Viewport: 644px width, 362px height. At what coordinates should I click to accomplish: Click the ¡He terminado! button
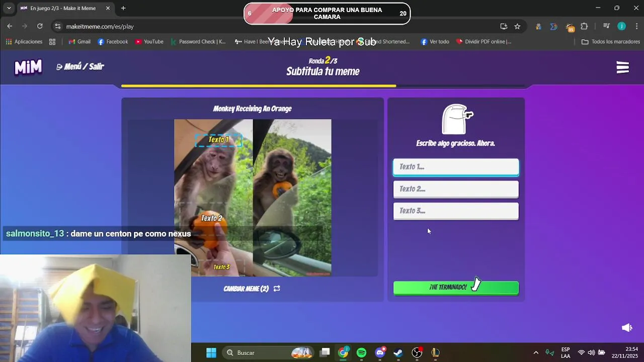coord(456,287)
